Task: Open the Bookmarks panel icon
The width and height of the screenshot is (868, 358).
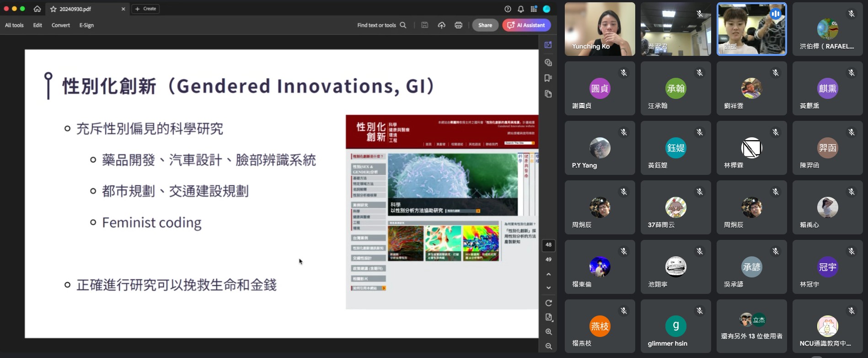Action: click(x=548, y=78)
